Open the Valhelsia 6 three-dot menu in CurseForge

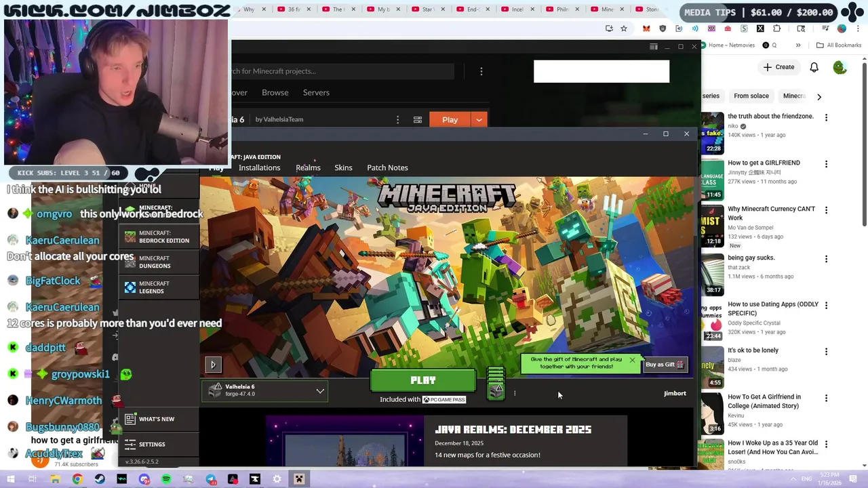click(398, 119)
